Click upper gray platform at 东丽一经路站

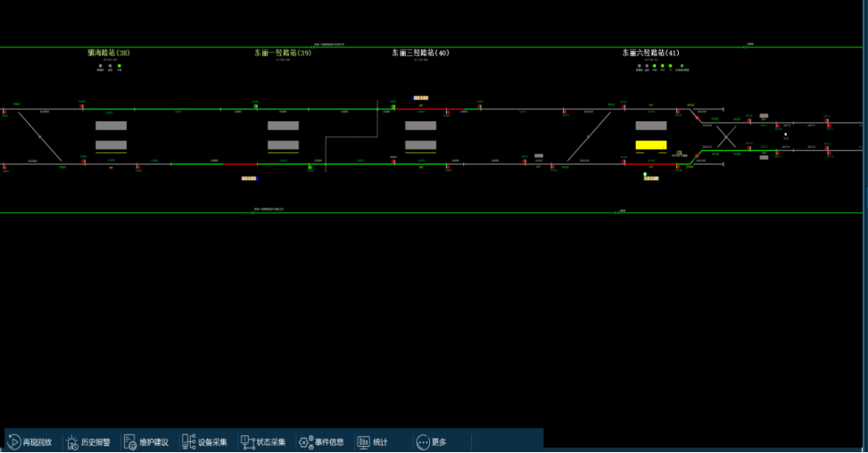[x=284, y=126]
